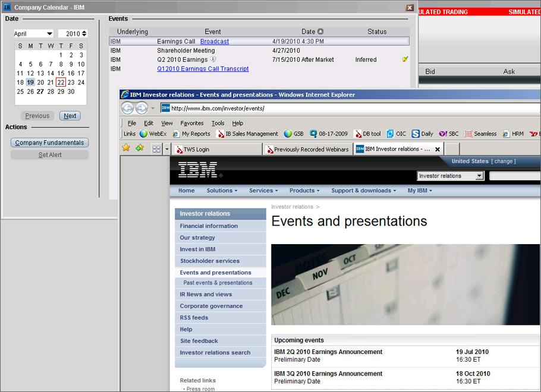The image size is (541, 392).
Task: Open the Favorites menu in Internet Explorer
Action: coord(192,123)
